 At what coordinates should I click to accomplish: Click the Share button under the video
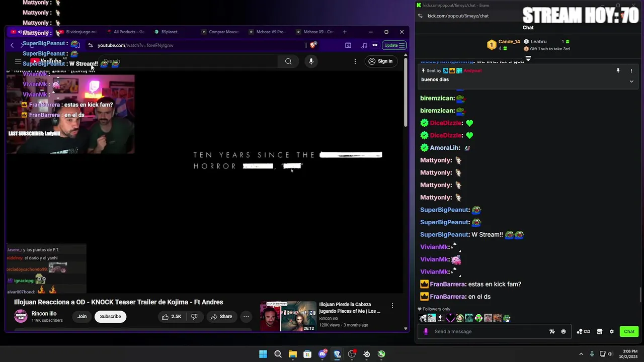tap(221, 317)
